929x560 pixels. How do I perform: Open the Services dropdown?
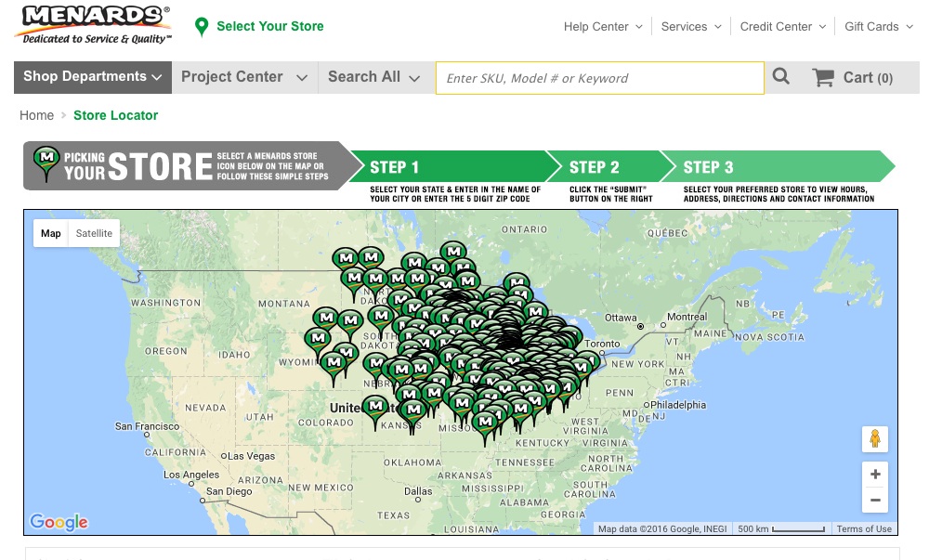pyautogui.click(x=691, y=27)
